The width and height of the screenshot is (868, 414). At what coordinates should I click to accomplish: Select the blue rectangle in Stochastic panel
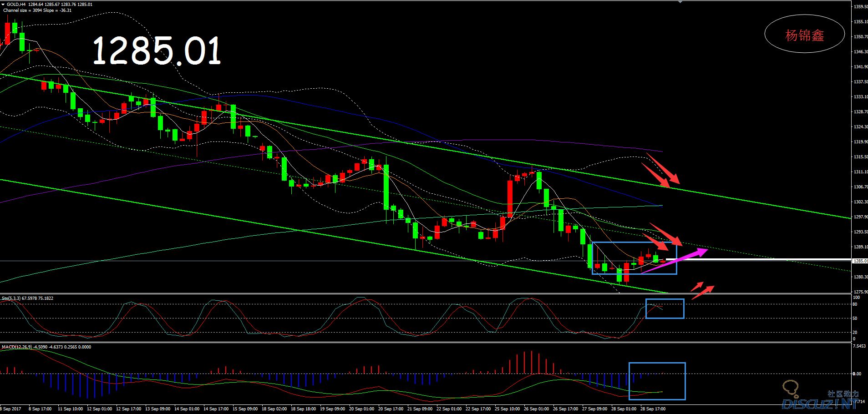coord(665,299)
